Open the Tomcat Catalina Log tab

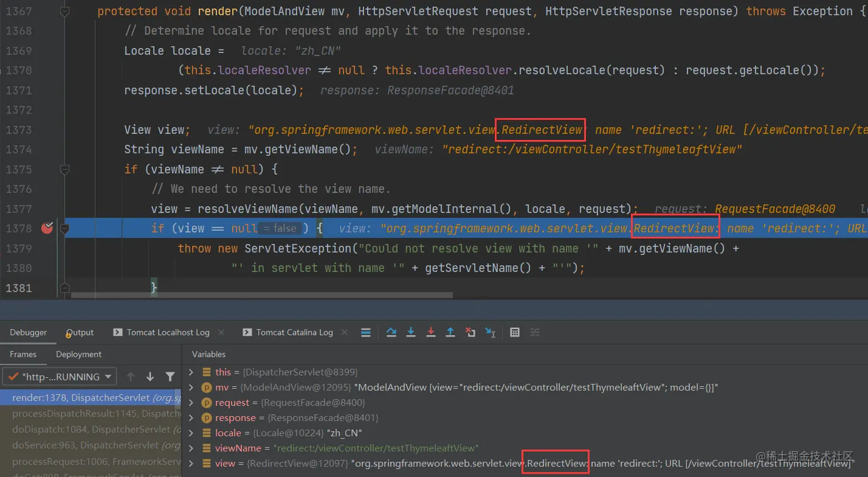pyautogui.click(x=294, y=332)
